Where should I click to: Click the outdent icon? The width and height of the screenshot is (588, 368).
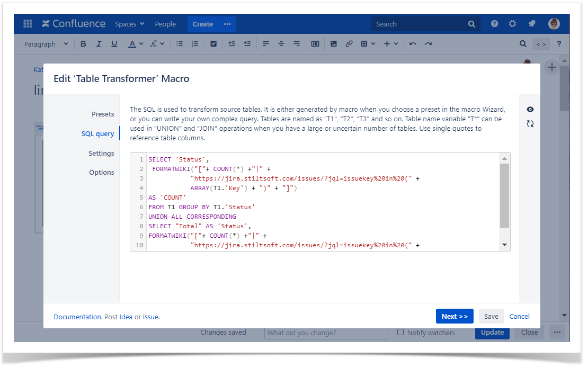coord(231,44)
